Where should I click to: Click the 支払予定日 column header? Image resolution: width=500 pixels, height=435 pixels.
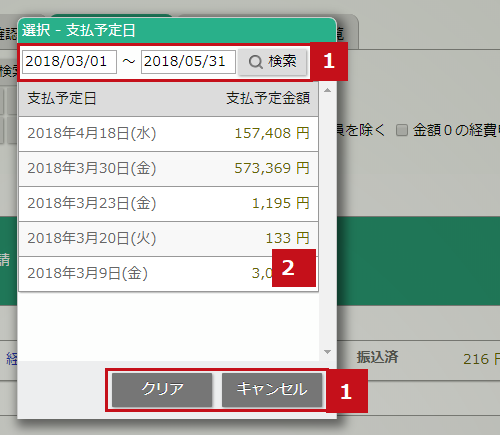click(x=62, y=98)
